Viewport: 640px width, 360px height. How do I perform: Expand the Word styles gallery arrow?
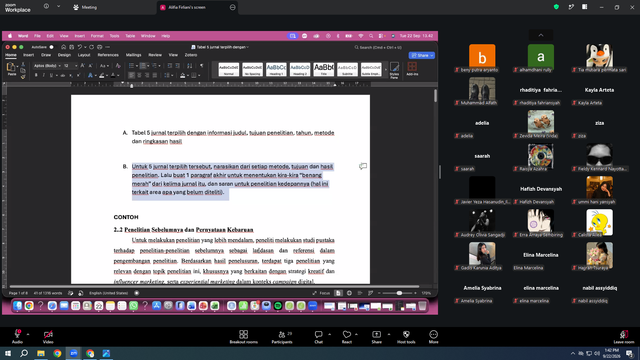386,69
